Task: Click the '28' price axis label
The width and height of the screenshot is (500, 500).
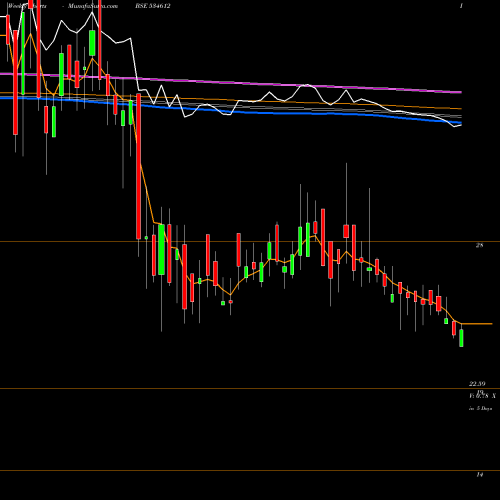Action: (479, 246)
